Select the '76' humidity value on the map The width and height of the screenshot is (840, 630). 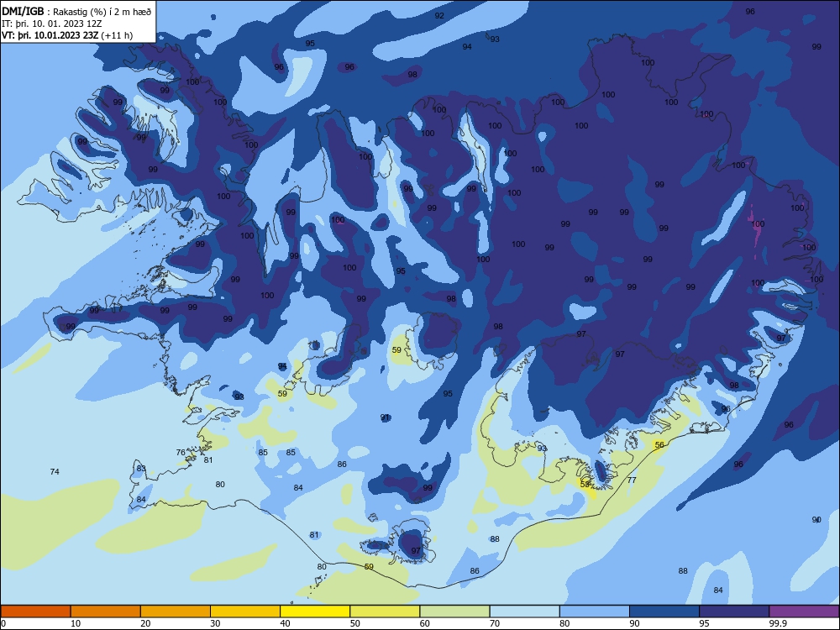click(181, 453)
